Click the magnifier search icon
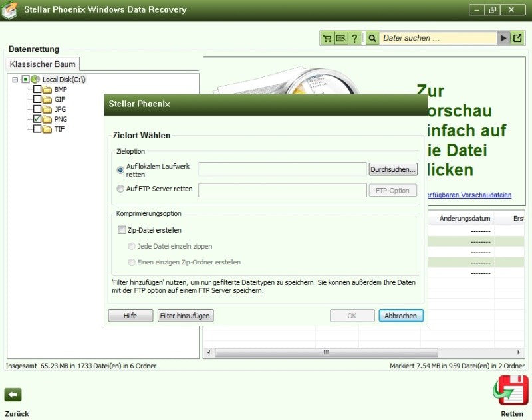Screen dimensions: 532x420 (372, 39)
